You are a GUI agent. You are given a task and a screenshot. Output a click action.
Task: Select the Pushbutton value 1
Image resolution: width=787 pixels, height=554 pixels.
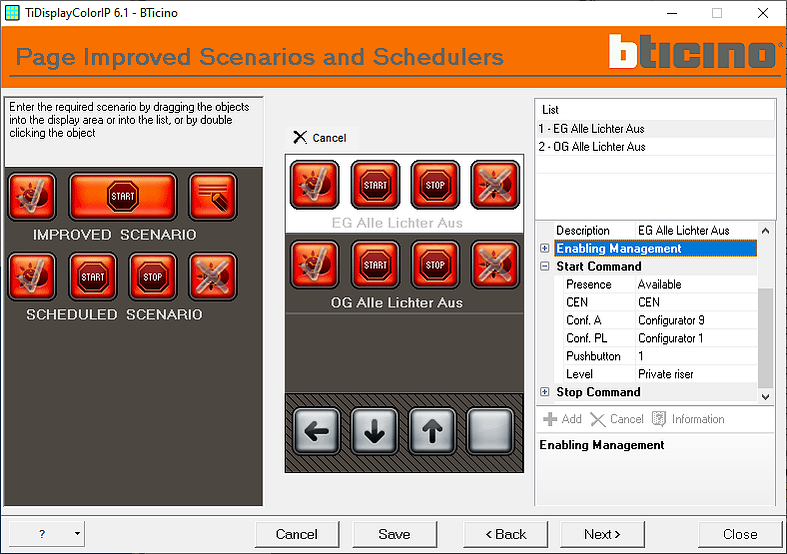pyautogui.click(x=696, y=356)
